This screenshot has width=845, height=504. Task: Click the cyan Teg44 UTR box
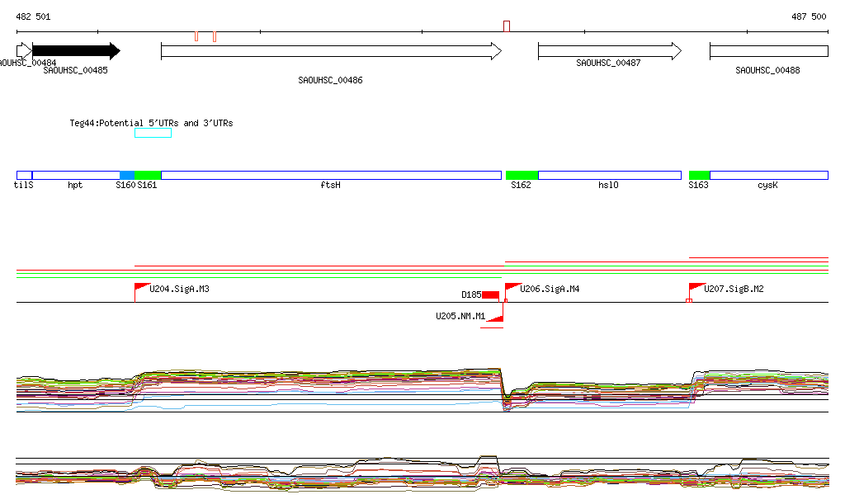[x=153, y=134]
